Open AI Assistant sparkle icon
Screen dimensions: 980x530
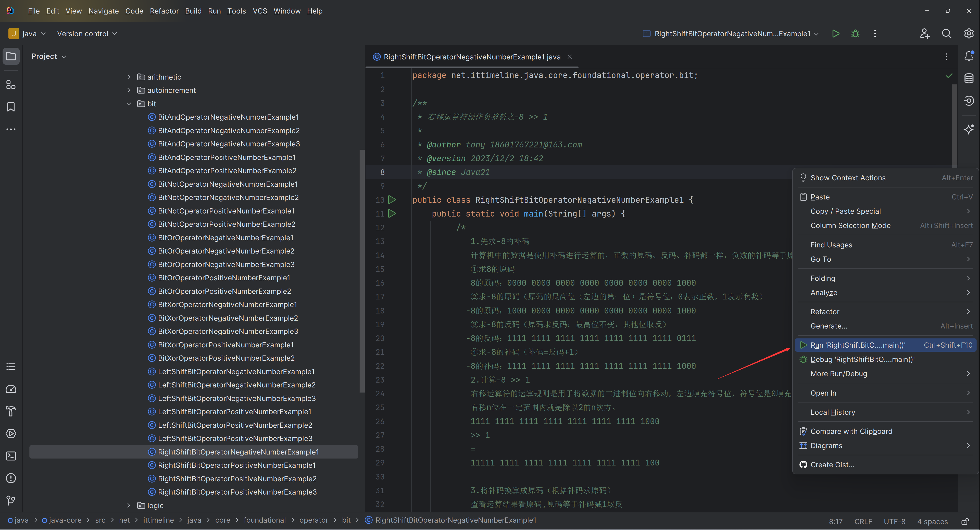pos(969,129)
